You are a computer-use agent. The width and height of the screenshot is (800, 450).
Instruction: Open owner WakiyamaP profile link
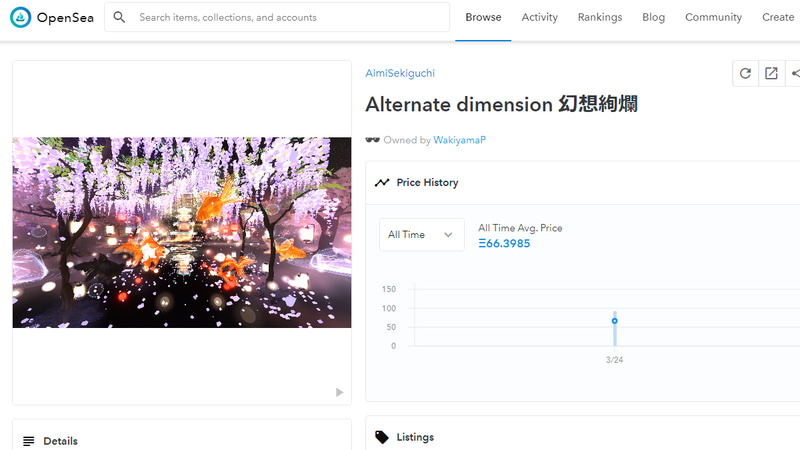click(x=459, y=140)
